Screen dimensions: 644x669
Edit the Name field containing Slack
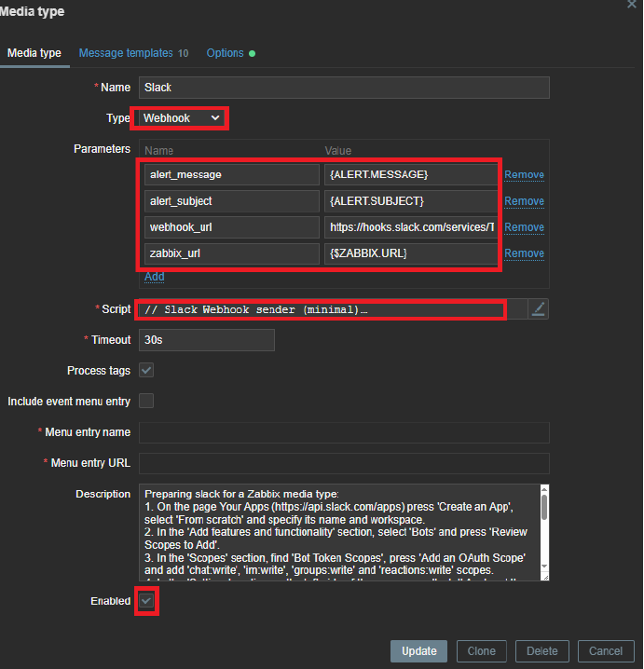click(344, 88)
